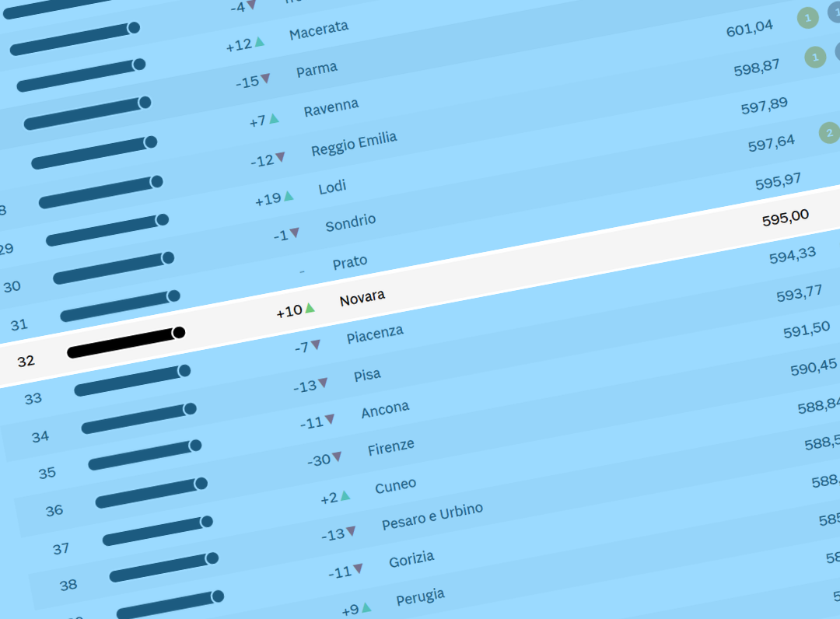Open the Novara city entry
Image resolution: width=840 pixels, height=619 pixels.
point(362,297)
